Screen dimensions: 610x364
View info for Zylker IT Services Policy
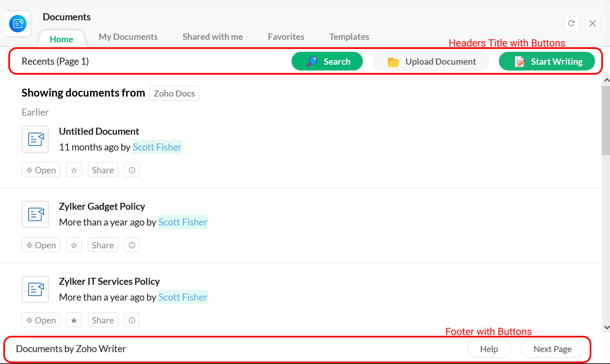[x=131, y=320]
